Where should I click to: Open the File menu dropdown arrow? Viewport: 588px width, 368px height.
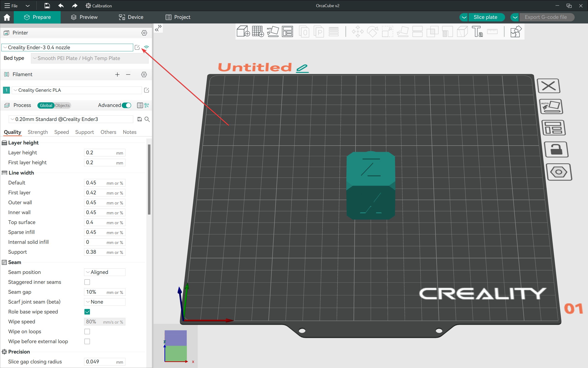(x=28, y=6)
